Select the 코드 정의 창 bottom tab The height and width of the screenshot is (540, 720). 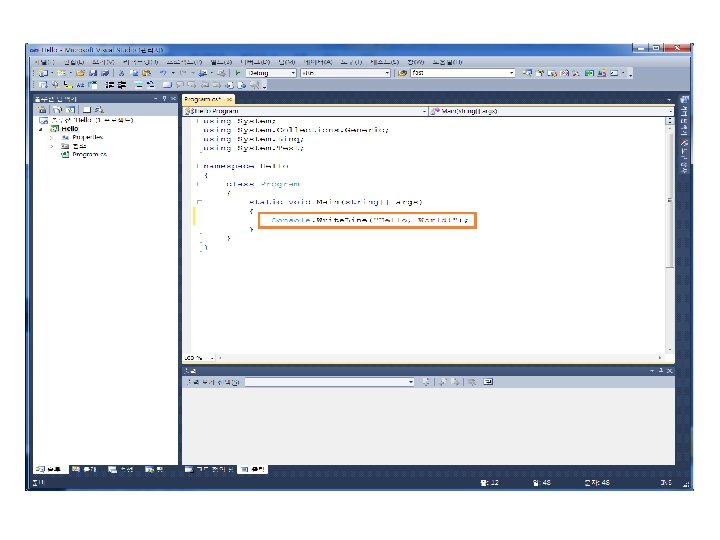(209, 469)
